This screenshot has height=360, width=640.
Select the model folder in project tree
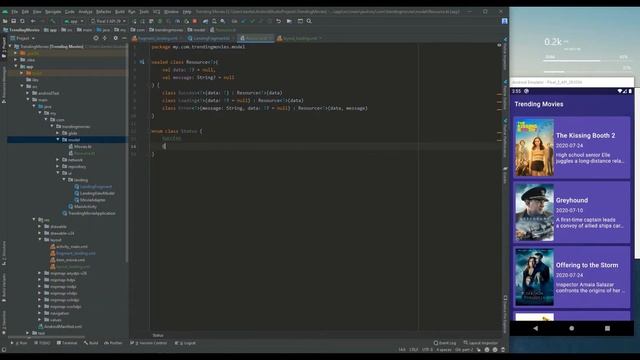point(67,140)
